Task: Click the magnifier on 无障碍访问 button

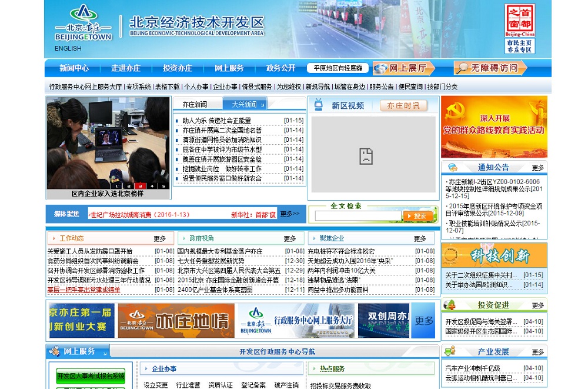Action: 462,68
